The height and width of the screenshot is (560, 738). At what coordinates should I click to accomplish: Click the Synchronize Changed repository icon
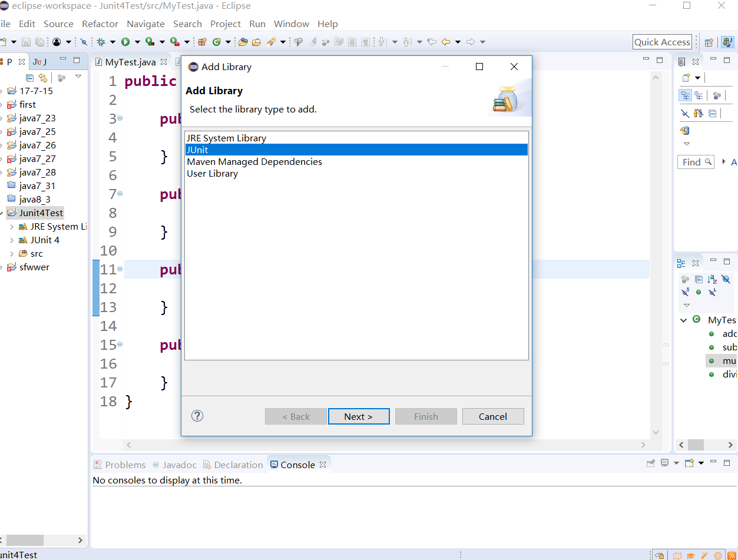(x=684, y=131)
